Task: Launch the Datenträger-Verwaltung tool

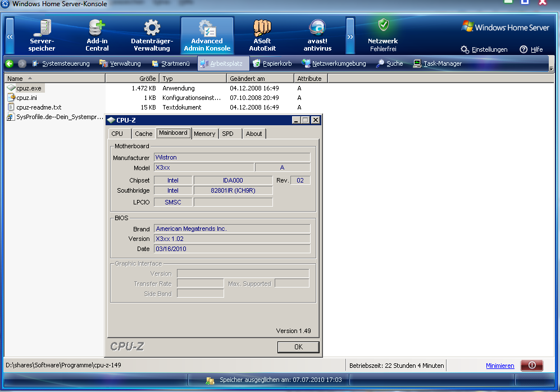Action: pos(151,35)
